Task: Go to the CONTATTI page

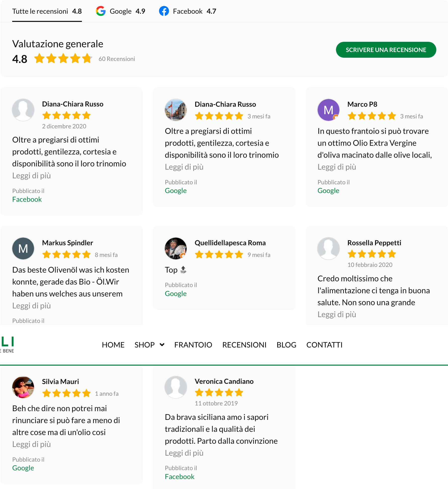Action: tap(324, 345)
